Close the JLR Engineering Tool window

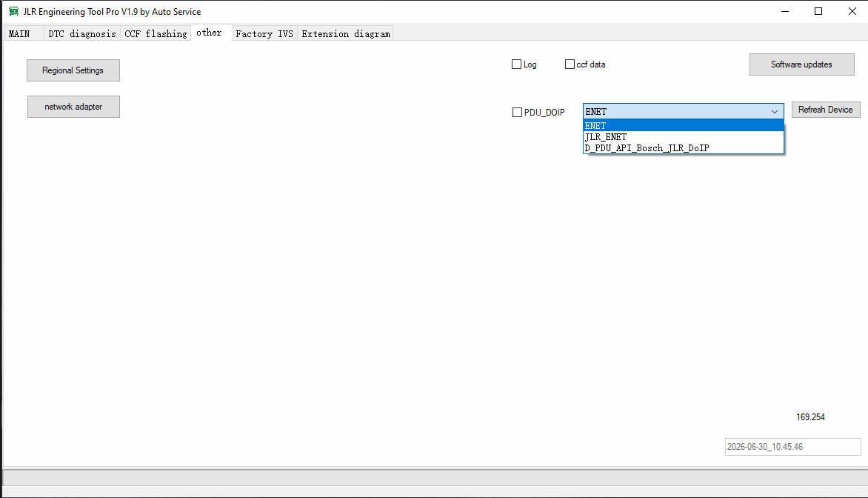tap(852, 11)
